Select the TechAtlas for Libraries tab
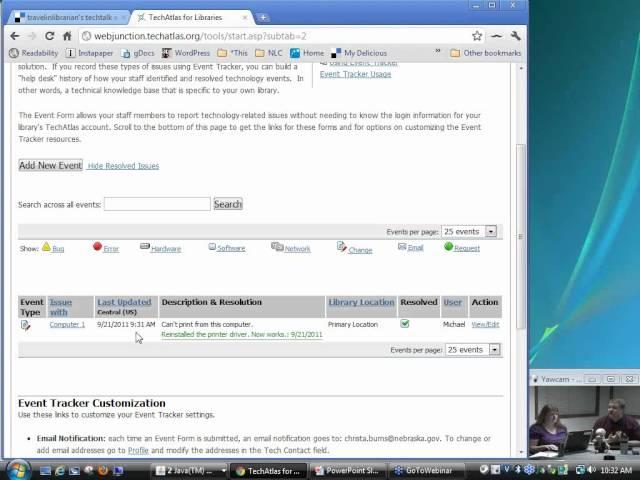The width and height of the screenshot is (640, 480). pos(192,18)
